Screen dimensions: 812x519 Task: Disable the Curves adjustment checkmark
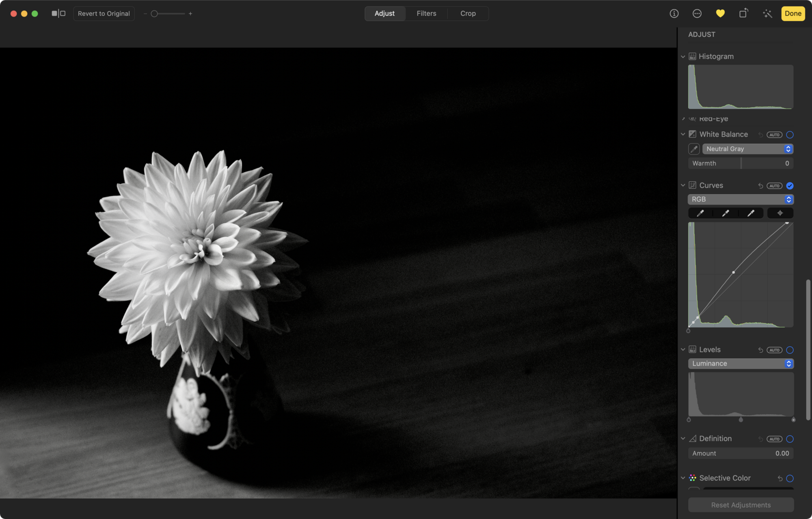tap(790, 185)
